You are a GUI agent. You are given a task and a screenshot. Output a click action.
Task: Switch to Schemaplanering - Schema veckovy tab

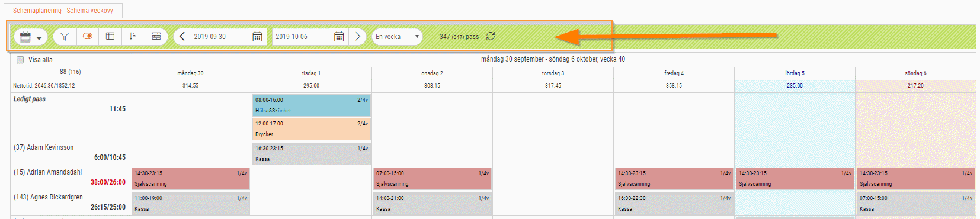pyautogui.click(x=63, y=11)
